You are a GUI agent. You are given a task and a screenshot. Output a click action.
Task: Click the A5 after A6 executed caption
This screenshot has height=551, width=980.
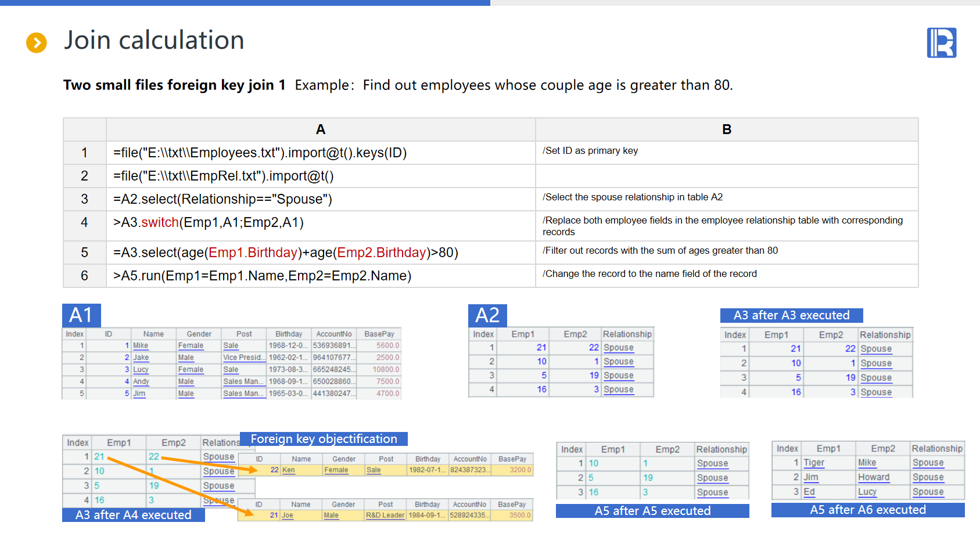[867, 510]
